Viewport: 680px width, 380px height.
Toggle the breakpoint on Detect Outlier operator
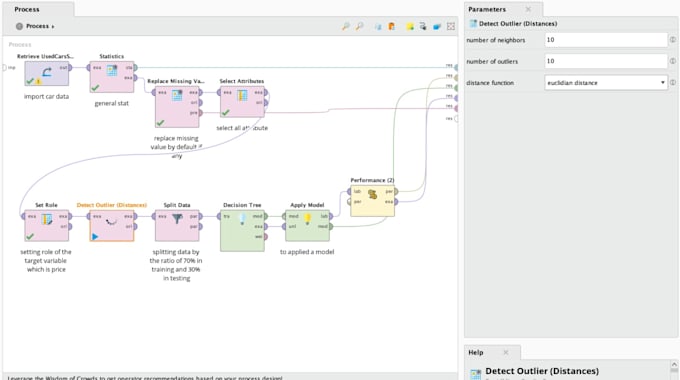tap(95, 236)
